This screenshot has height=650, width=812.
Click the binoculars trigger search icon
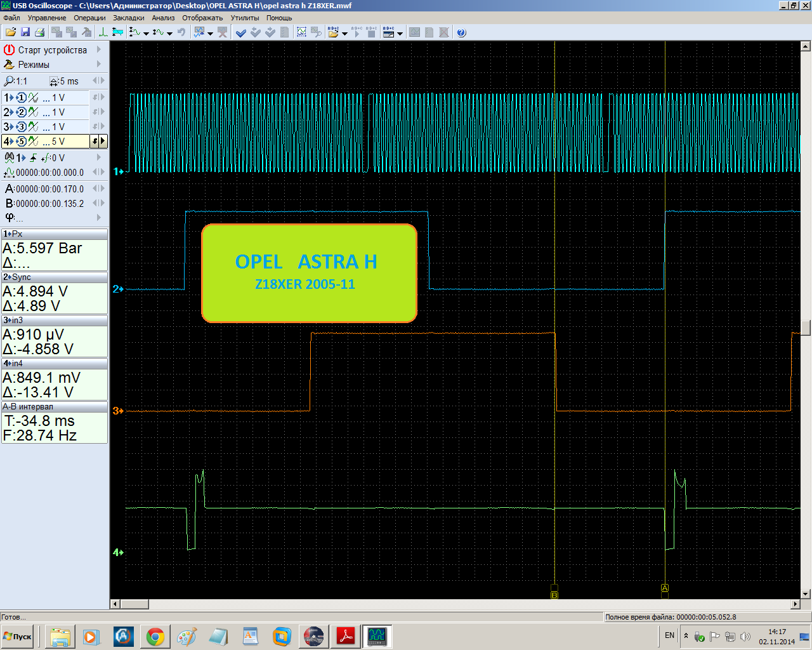point(9,157)
